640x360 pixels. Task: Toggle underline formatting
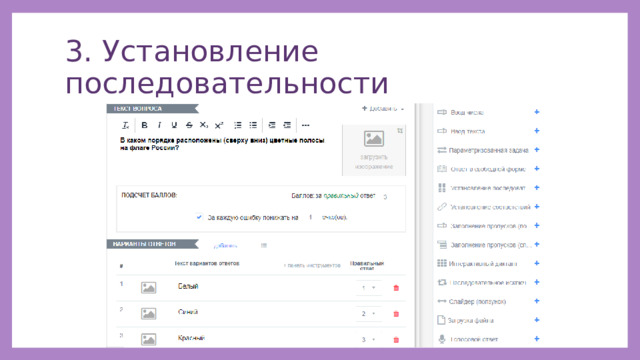click(x=174, y=125)
